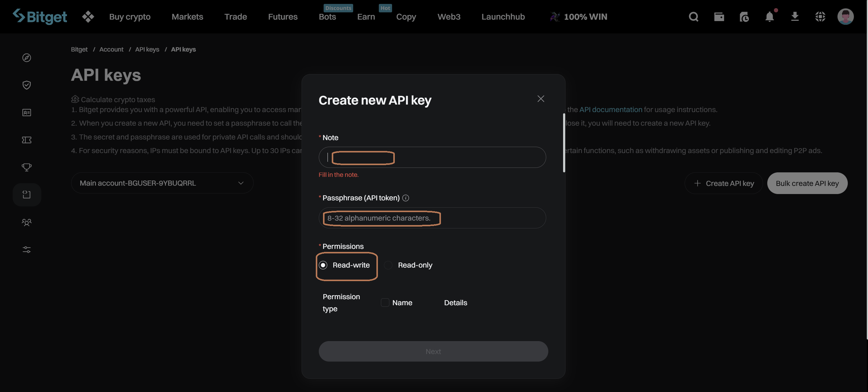
Task: Open Earn menu
Action: click(366, 17)
